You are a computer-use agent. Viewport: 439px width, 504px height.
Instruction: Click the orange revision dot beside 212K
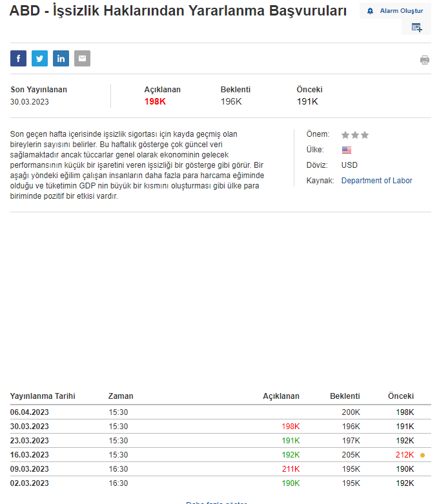422,455
